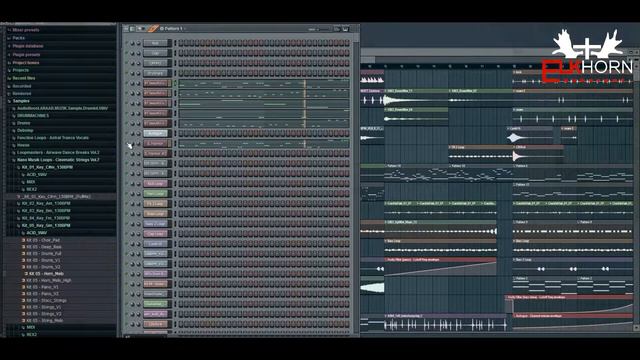Image resolution: width=640 pixels, height=360 pixels.
Task: Adjust the Clap channel volume knob
Action: tap(138, 53)
